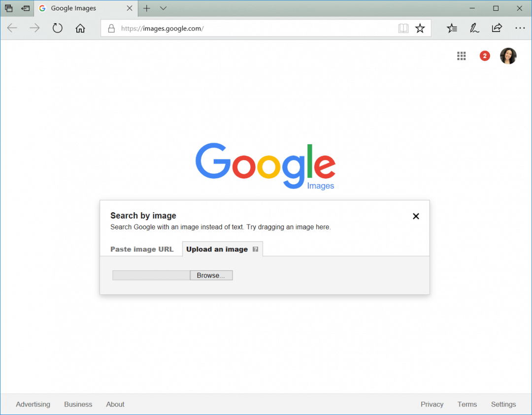Open the Google account profile picture
Viewport: 532px width, 415px height.
pos(508,56)
